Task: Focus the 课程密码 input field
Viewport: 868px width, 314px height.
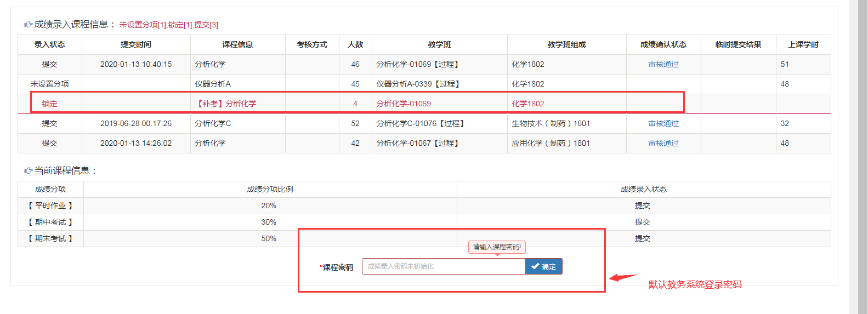Action: (443, 266)
